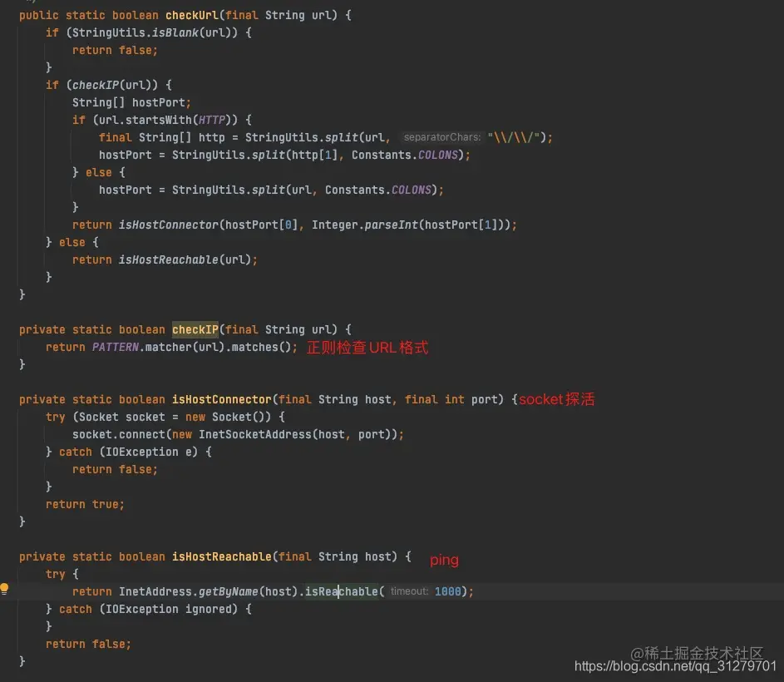Screen dimensions: 784x682
Task: Click the isReachable method call
Action: click(x=342, y=591)
